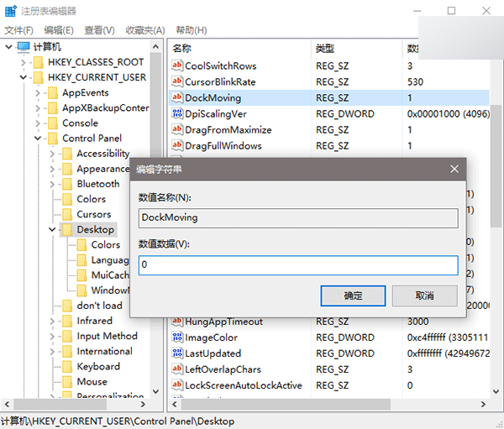Expand the Accessibility key node

point(53,154)
